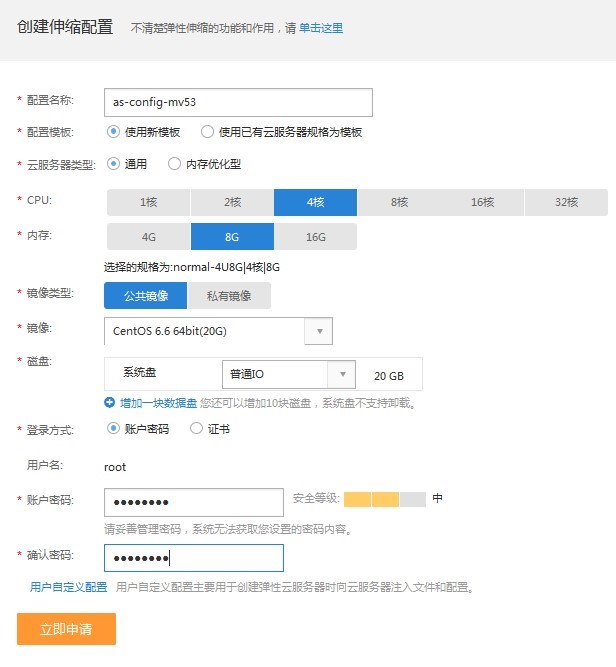Click the plus icon to add data disk
Screen dimensions: 616x667
pos(110,403)
